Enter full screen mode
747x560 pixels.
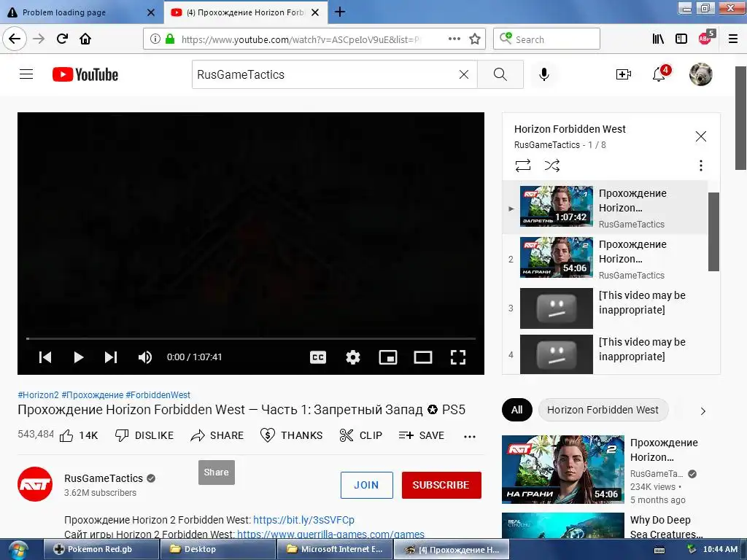(x=458, y=357)
